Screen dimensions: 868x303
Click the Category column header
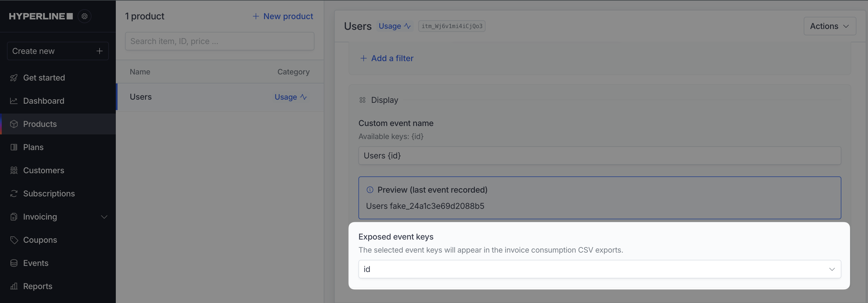293,72
